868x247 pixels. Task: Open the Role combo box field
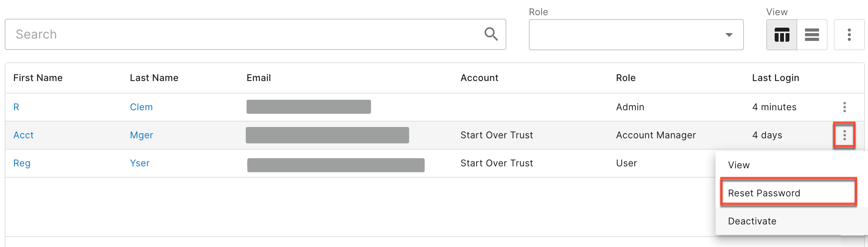point(636,35)
